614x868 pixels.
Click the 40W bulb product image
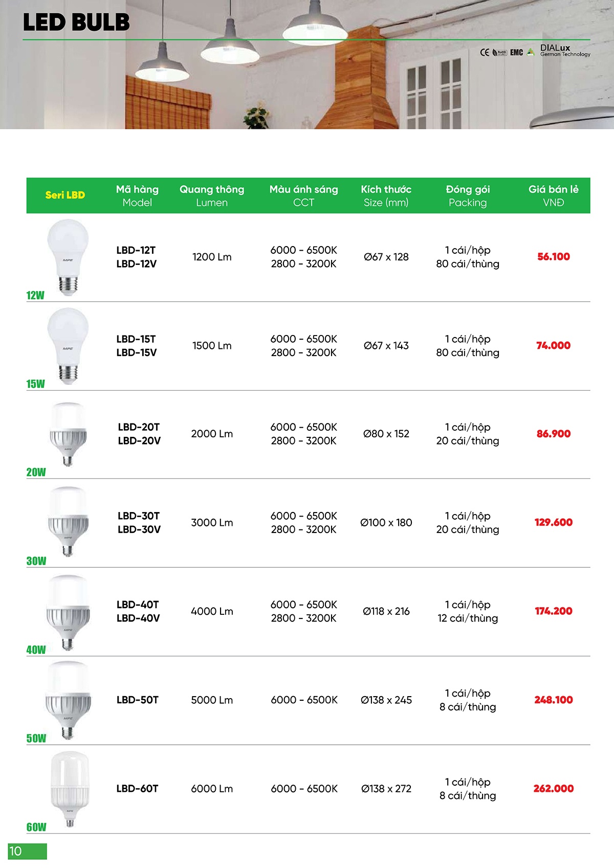[x=68, y=612]
